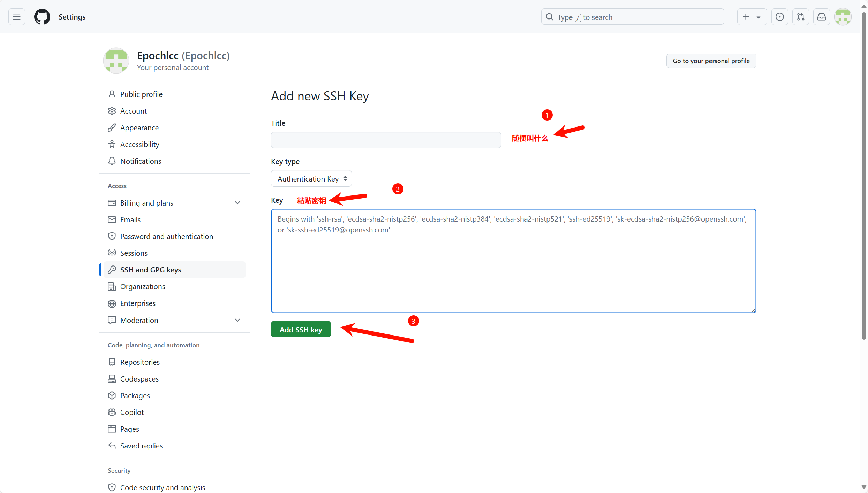Open the user avatar menu in header
This screenshot has width=868, height=493.
[843, 17]
